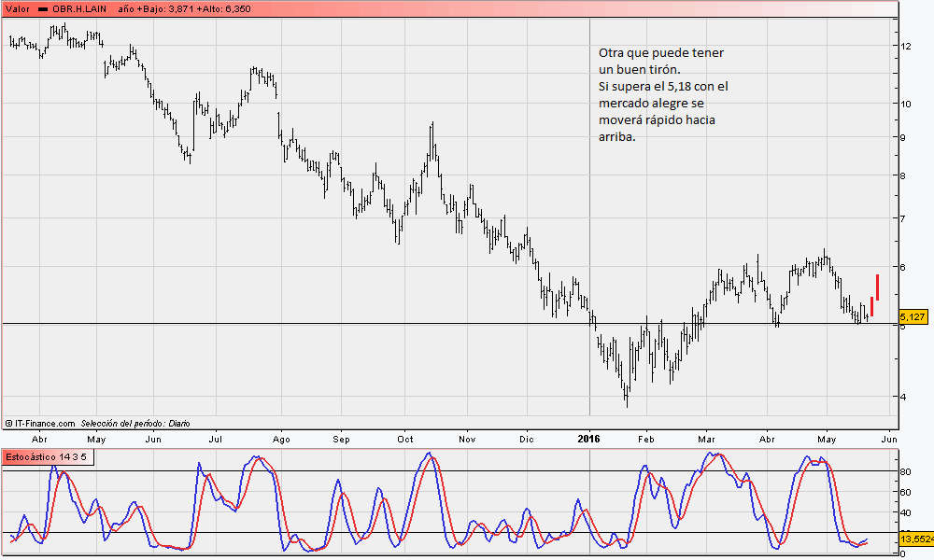Screen dimensions: 934x560
Task: Click the Jul label on the time axis
Action: (216, 438)
